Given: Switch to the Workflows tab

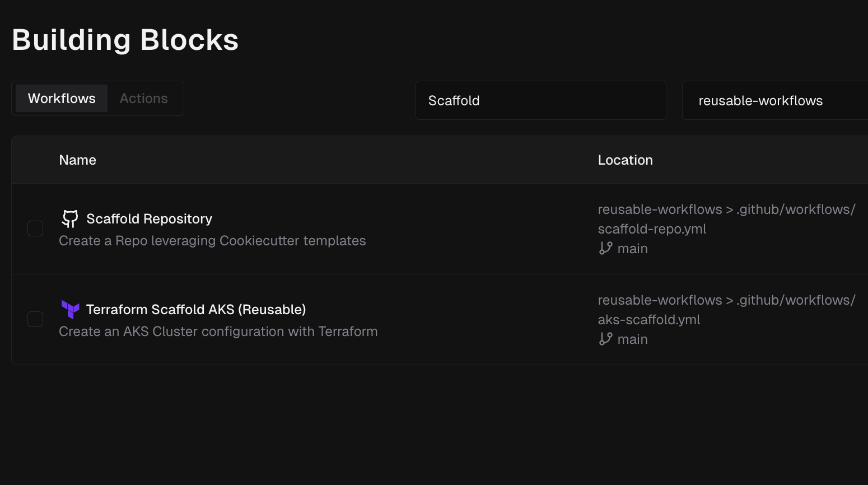Looking at the screenshot, I should coord(62,99).
